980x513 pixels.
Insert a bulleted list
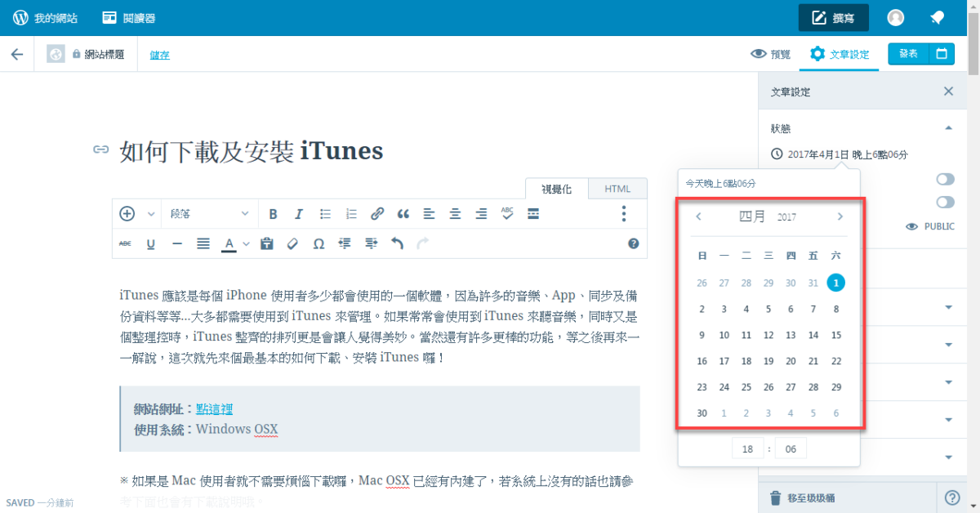[x=325, y=214]
